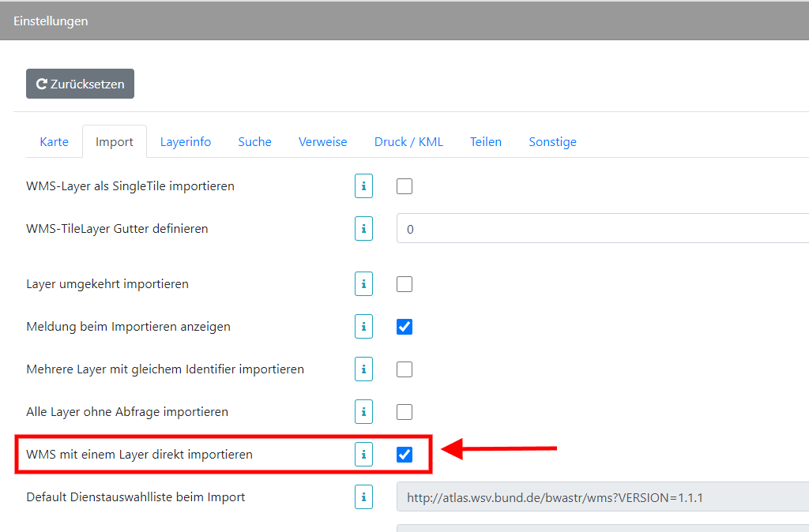Switch to the Karte tab
Image resolution: width=809 pixels, height=532 pixels.
point(54,141)
